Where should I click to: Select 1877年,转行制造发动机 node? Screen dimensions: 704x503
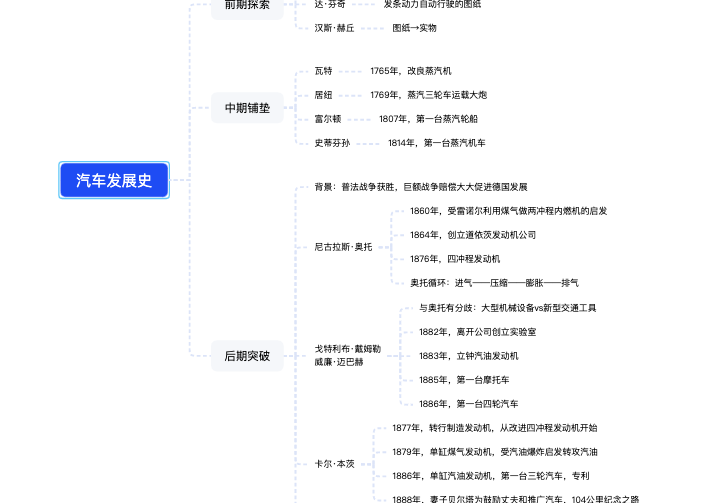pyautogui.click(x=495, y=428)
